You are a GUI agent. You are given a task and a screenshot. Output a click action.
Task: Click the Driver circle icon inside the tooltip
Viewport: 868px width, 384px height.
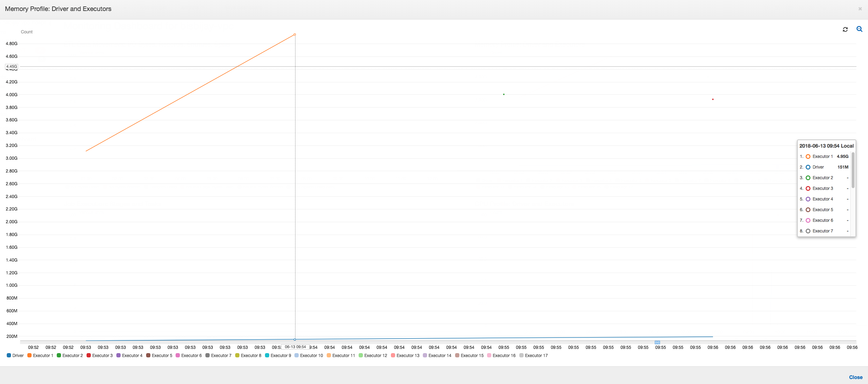pyautogui.click(x=808, y=167)
